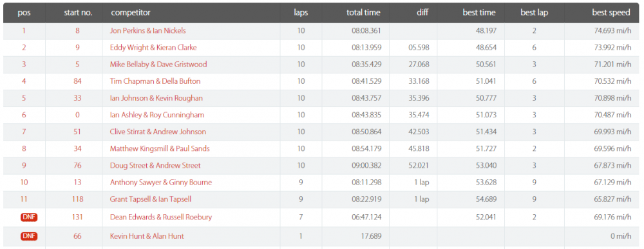Sort by the best time column header
The width and height of the screenshot is (644, 249).
[x=479, y=13]
